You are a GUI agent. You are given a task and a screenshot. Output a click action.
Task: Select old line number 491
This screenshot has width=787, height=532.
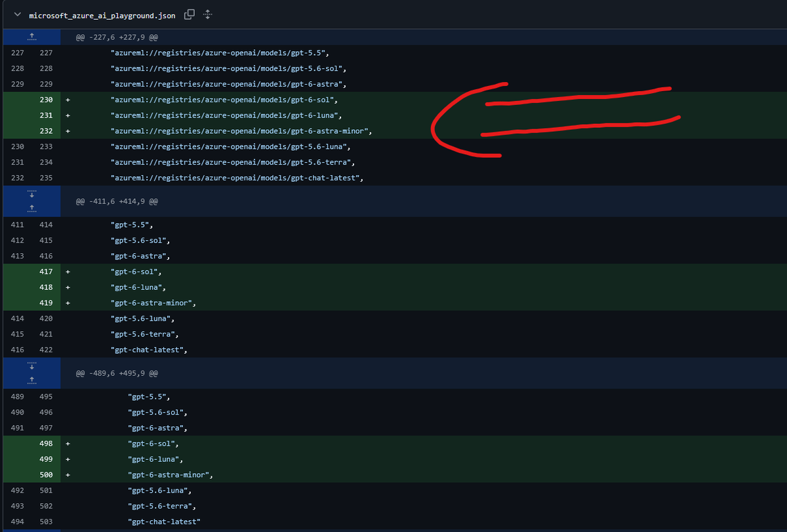18,428
